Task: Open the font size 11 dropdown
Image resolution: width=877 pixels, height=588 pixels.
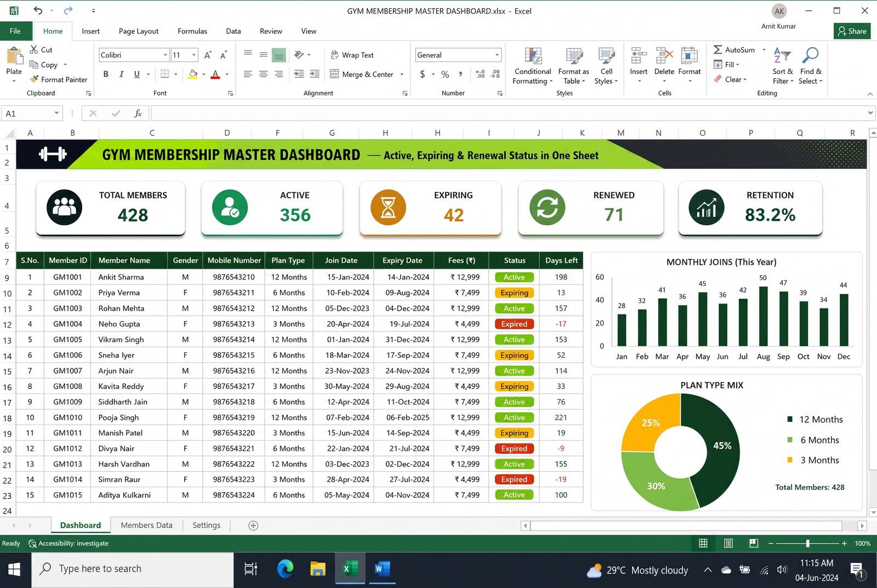Action: pos(193,55)
